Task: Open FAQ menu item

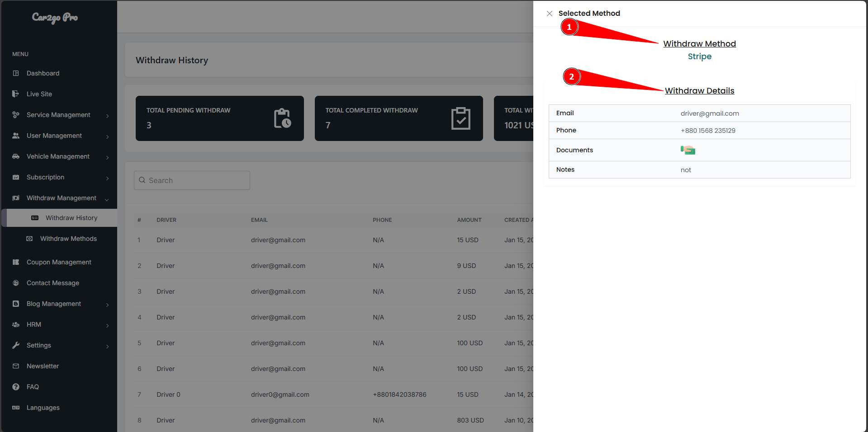Action: [33, 387]
